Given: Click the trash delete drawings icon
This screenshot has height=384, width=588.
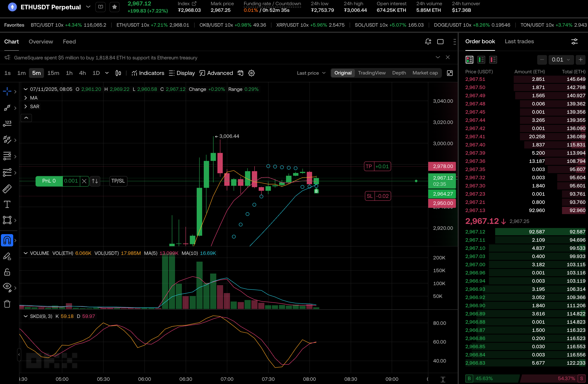Looking at the screenshot, I should [7, 304].
